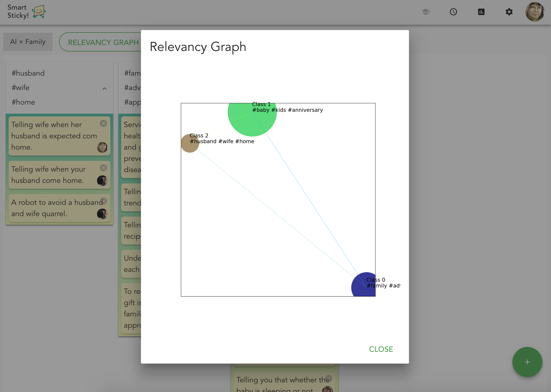Select the AI × Family board tab
Viewport: 551px width, 392px height.
point(28,42)
